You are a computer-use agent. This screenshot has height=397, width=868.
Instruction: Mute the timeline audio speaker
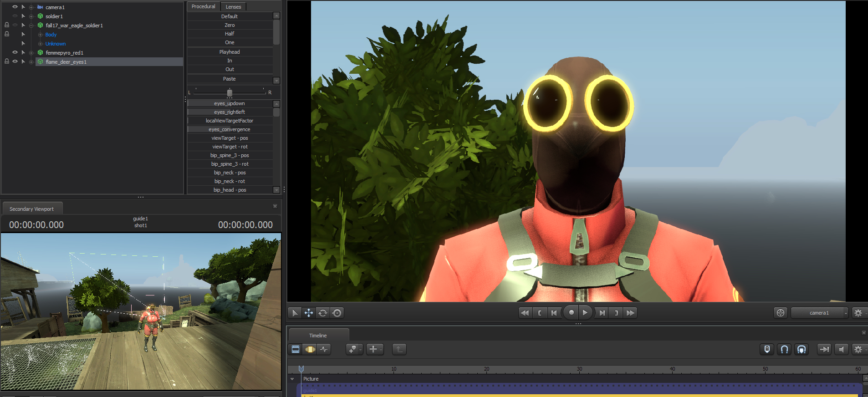pyautogui.click(x=841, y=349)
